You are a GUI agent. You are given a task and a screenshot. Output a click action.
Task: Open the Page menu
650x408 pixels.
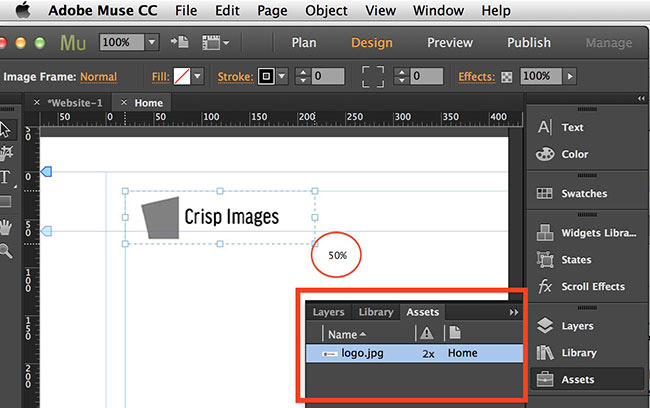pos(272,11)
